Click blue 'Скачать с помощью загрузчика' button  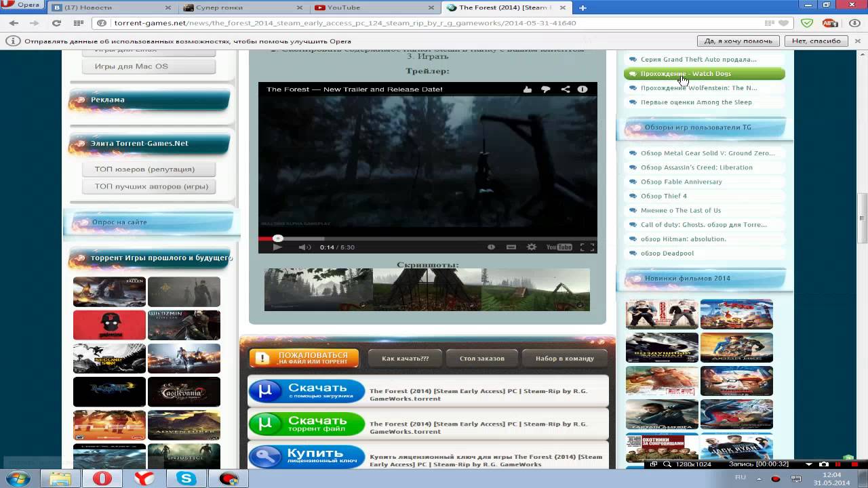tap(307, 392)
